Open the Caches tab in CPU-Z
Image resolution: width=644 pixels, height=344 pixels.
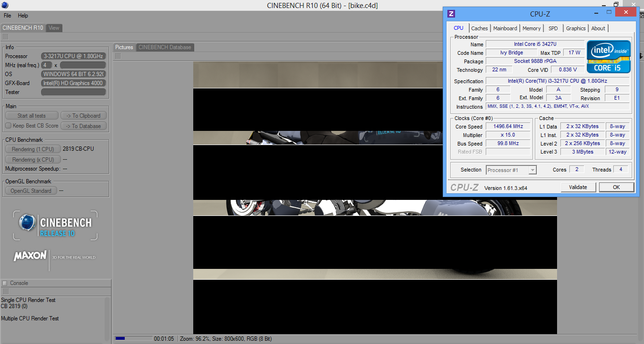(480, 28)
